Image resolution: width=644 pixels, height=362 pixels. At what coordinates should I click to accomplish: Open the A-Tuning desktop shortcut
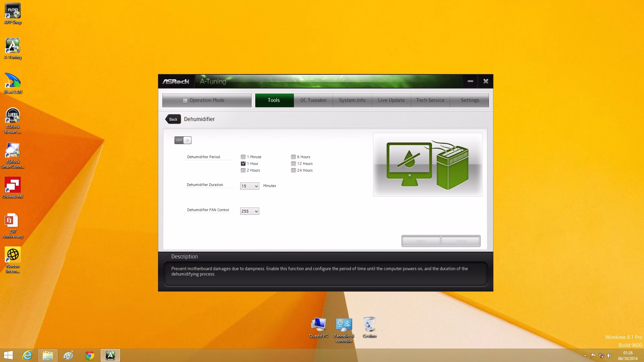point(13,49)
